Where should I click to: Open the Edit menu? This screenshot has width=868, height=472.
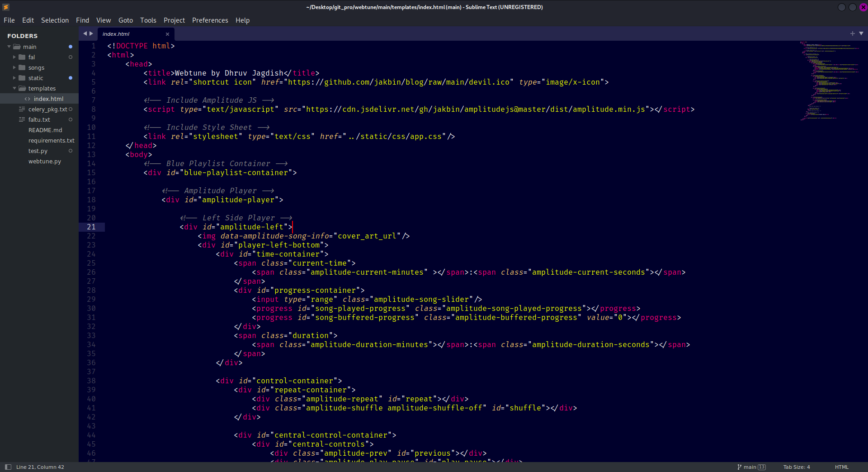point(28,20)
